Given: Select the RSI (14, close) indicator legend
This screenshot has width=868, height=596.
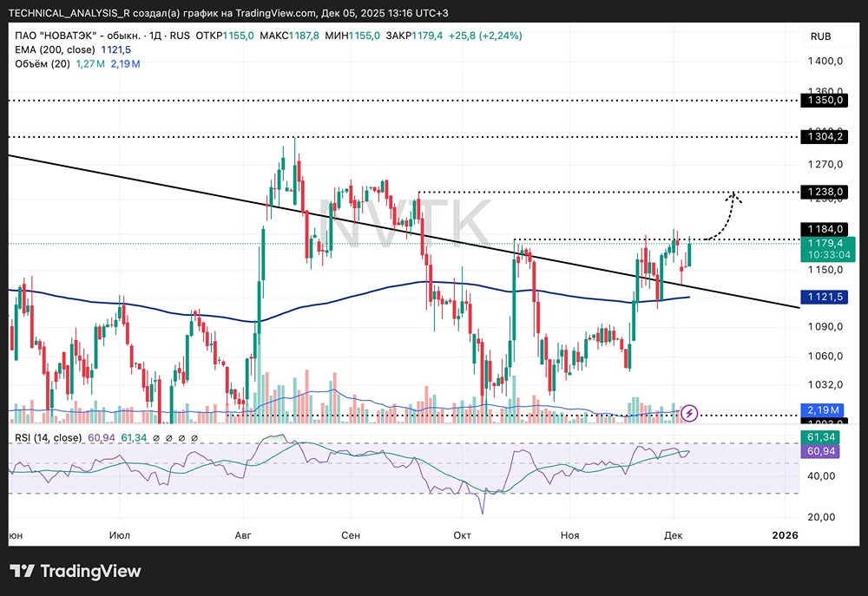Looking at the screenshot, I should click(48, 438).
